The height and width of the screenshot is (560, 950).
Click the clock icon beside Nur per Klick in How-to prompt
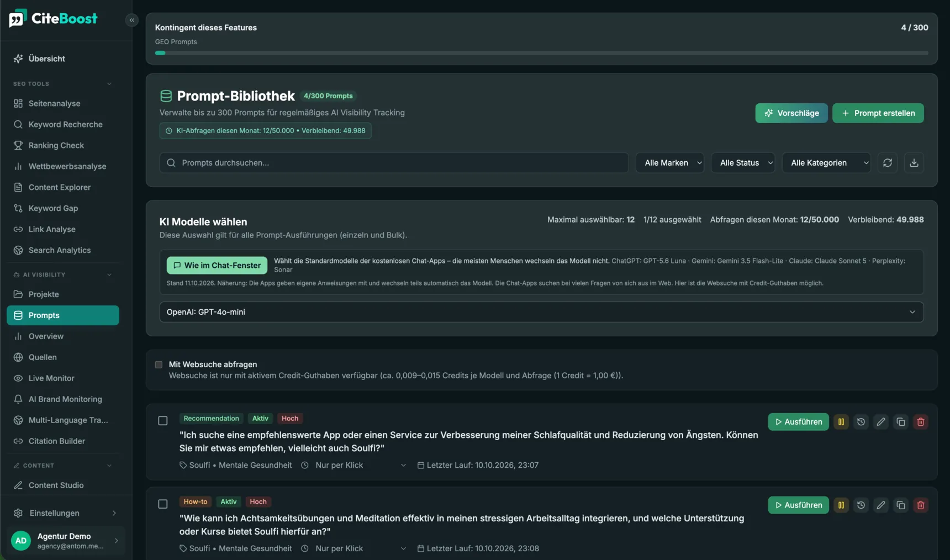click(305, 549)
